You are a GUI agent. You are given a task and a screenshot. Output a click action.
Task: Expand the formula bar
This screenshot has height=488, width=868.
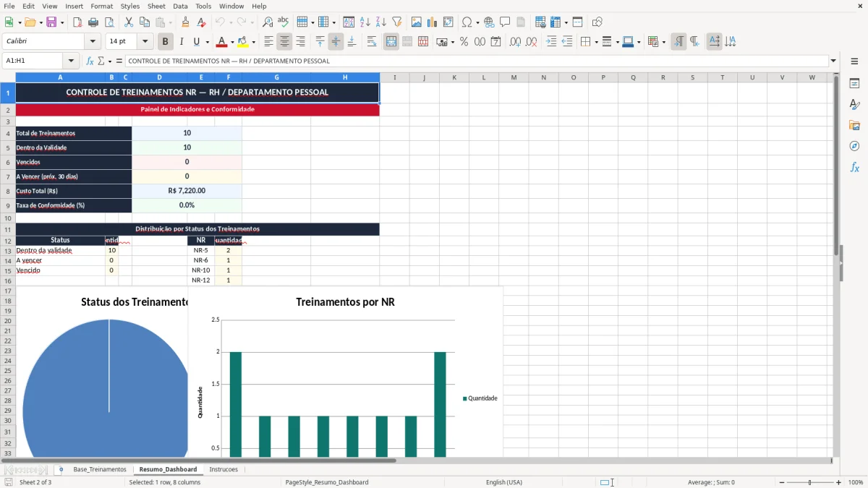(834, 61)
